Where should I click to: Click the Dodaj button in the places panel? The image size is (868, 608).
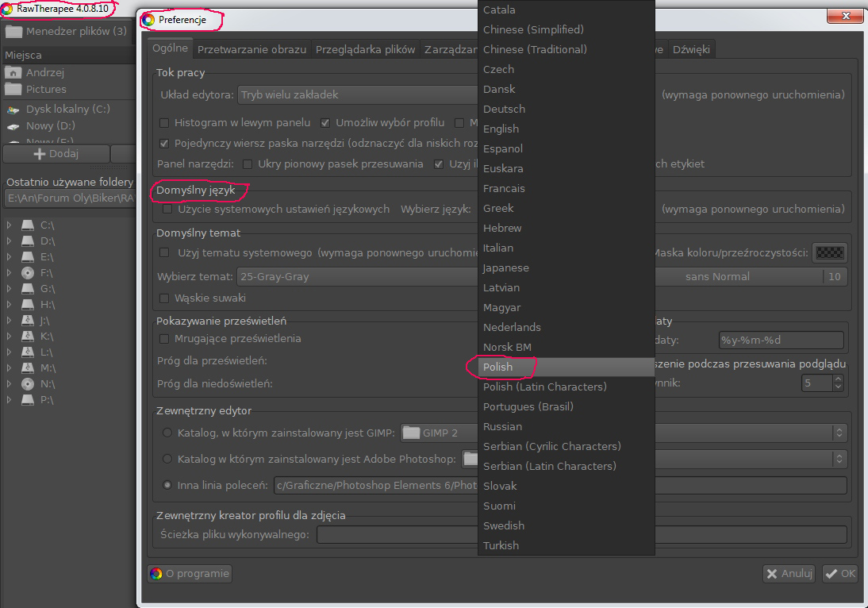point(56,154)
